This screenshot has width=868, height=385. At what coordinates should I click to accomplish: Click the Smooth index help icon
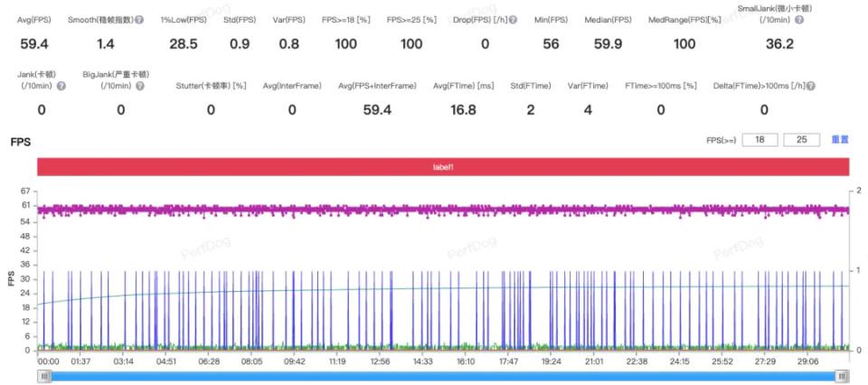[138, 20]
